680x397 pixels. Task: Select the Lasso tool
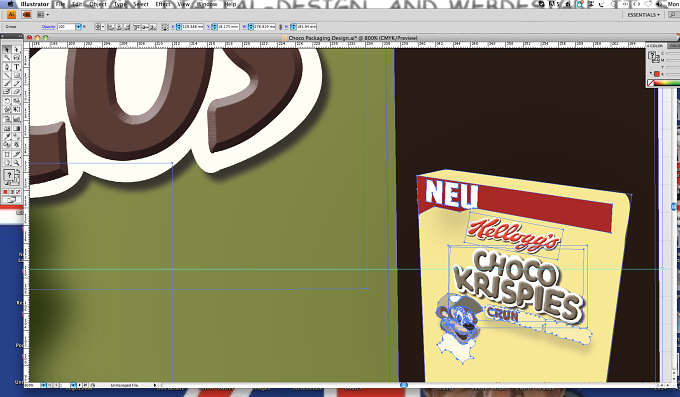coord(16,58)
